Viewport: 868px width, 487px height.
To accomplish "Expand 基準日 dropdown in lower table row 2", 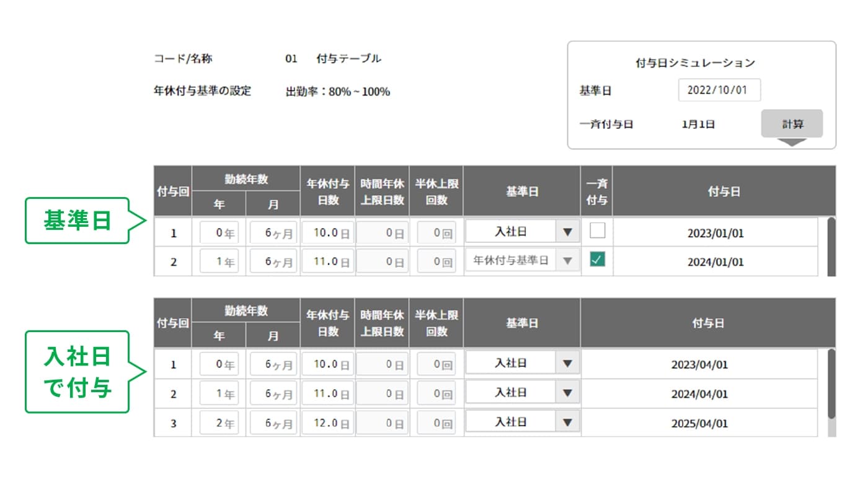I will tap(523, 393).
